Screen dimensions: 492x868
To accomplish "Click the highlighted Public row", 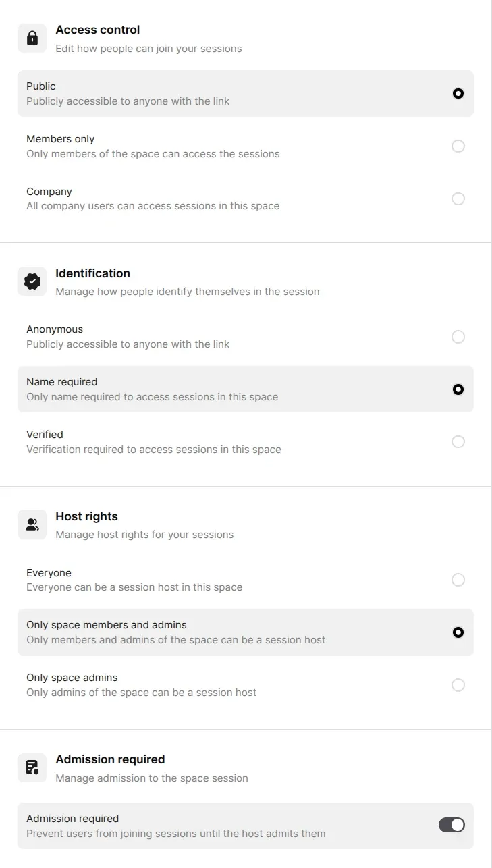I will coord(202,94).
